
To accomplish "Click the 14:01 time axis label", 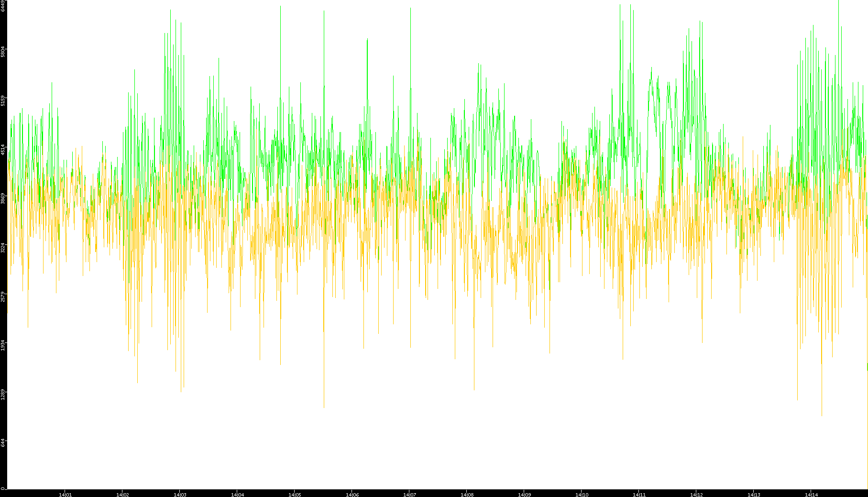I will (x=65, y=495).
